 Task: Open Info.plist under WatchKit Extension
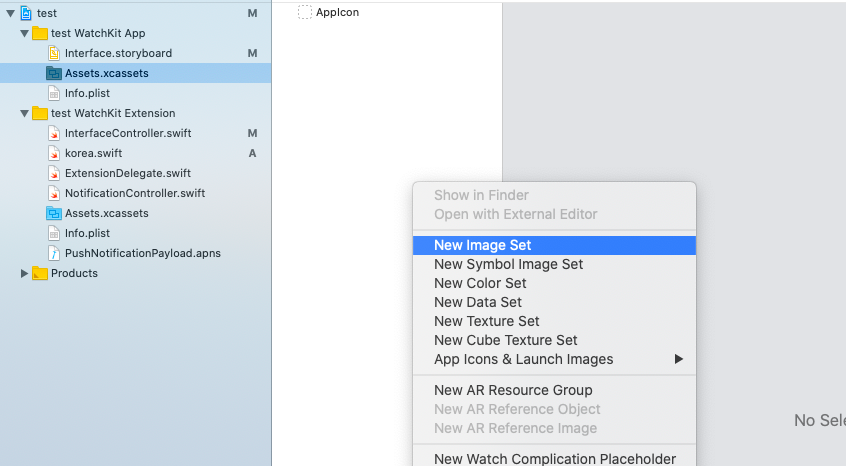[x=135, y=234]
